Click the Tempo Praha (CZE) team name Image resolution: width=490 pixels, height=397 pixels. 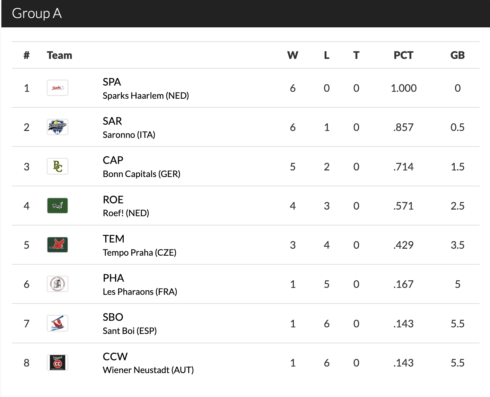[139, 253]
